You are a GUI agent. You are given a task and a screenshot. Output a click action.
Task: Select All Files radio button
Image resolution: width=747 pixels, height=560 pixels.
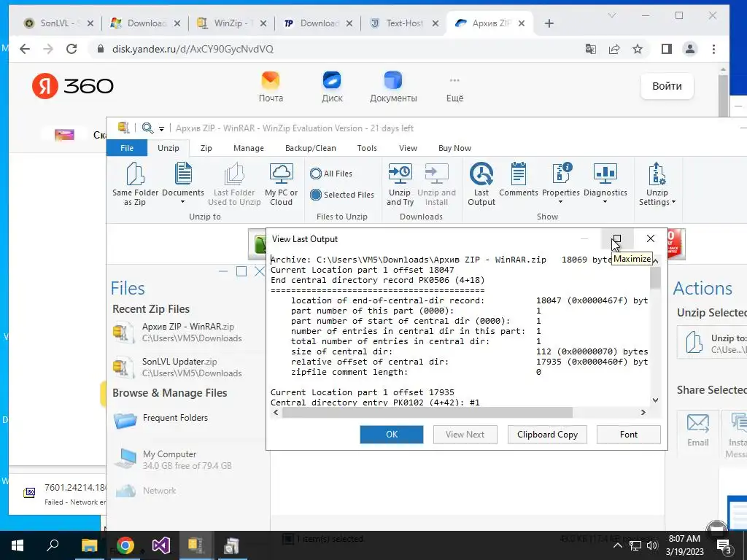315,174
